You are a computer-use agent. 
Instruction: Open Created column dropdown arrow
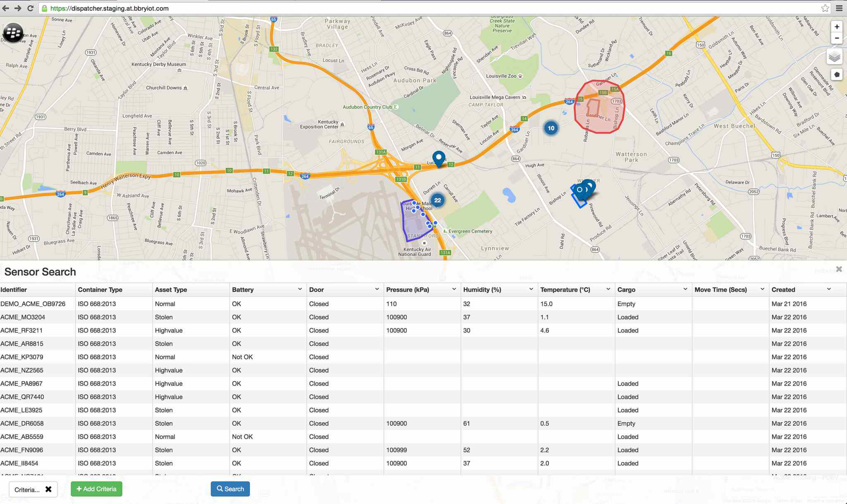point(829,289)
